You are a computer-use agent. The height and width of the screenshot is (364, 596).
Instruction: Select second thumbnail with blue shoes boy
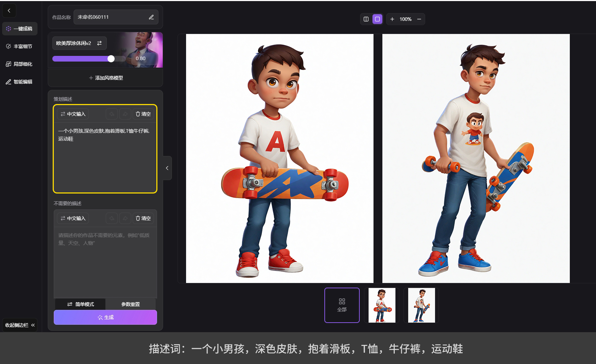[422, 305]
